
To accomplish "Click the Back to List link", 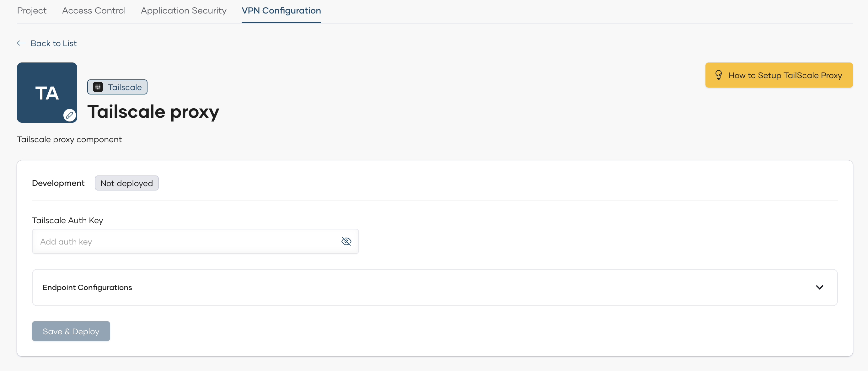I will (x=53, y=43).
